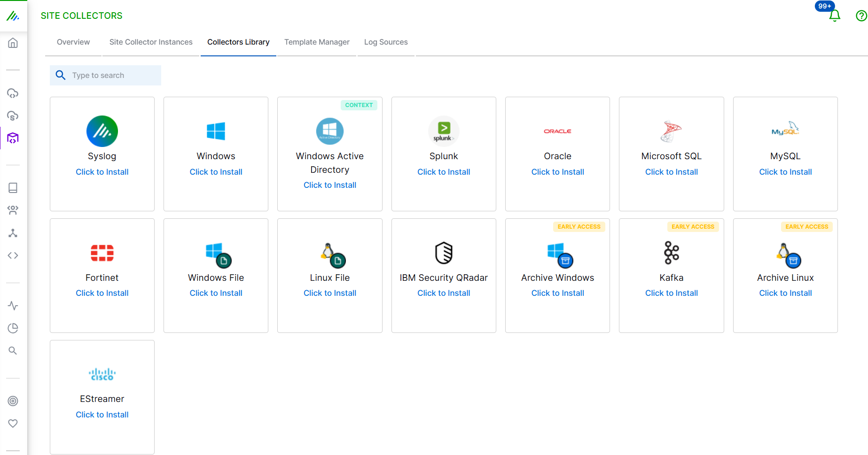Open the activity pulse icon in sidebar
Image resolution: width=868 pixels, height=455 pixels.
tap(13, 306)
